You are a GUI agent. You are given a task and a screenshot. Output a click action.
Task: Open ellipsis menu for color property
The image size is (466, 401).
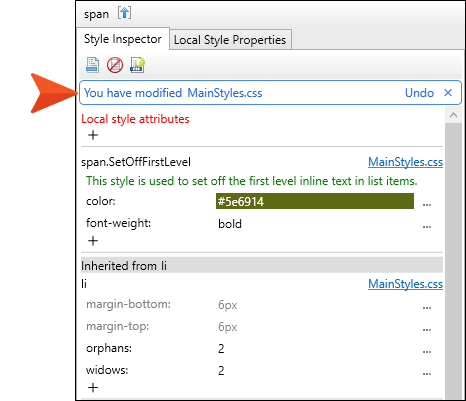click(427, 204)
